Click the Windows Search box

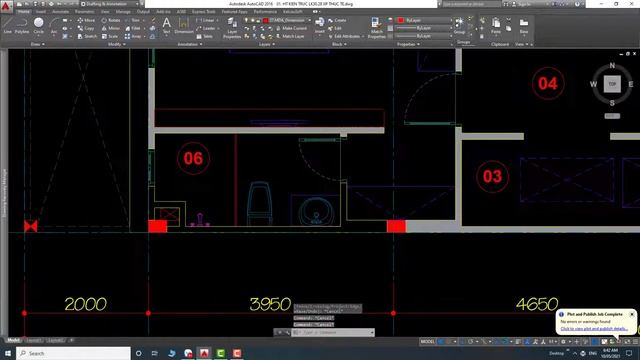(x=73, y=353)
